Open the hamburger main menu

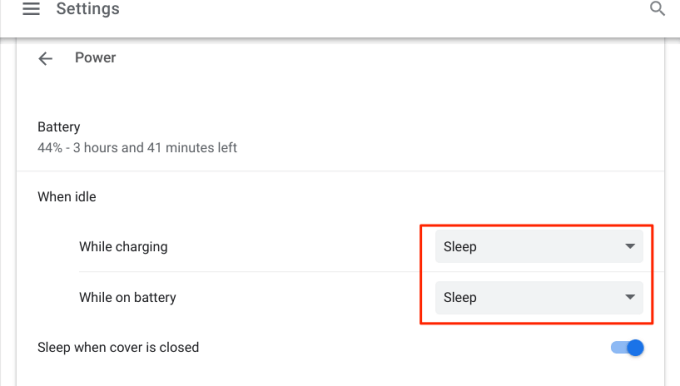(x=31, y=9)
